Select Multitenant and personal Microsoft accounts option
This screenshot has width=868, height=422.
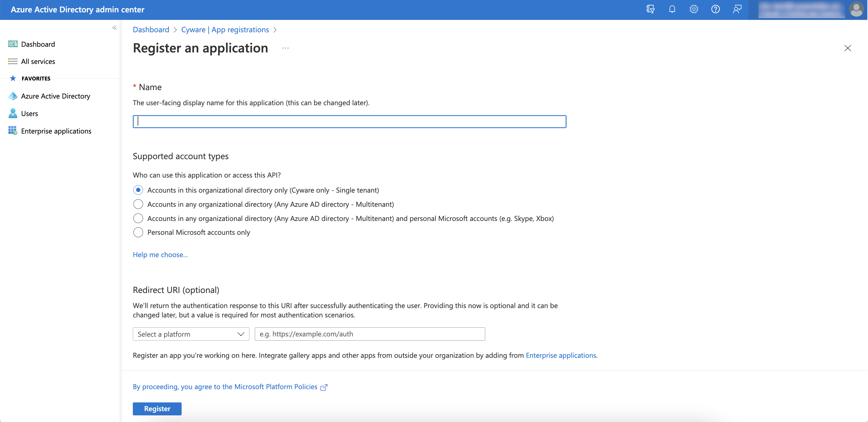(x=138, y=218)
